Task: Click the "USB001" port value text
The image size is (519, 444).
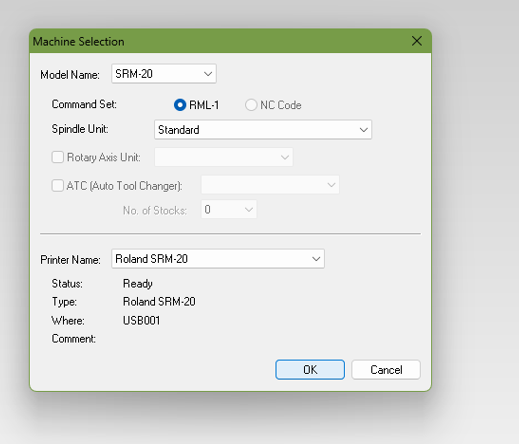Action: tap(141, 320)
